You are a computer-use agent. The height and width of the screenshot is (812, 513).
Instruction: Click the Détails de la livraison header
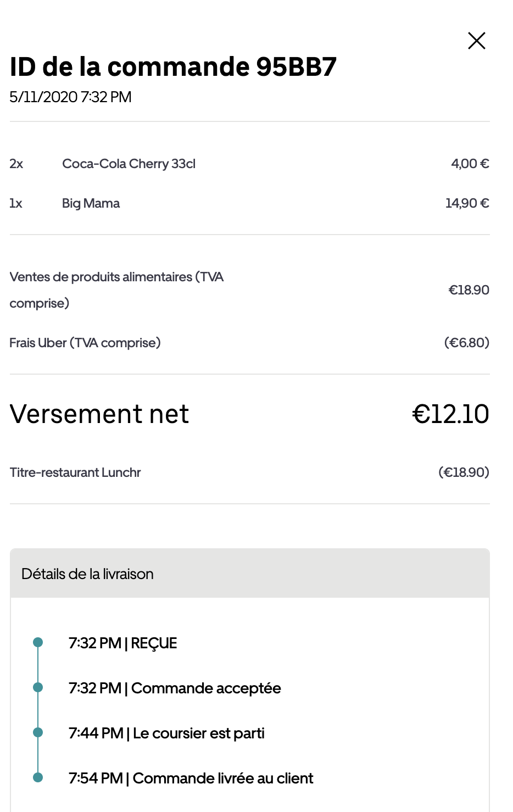(x=87, y=574)
